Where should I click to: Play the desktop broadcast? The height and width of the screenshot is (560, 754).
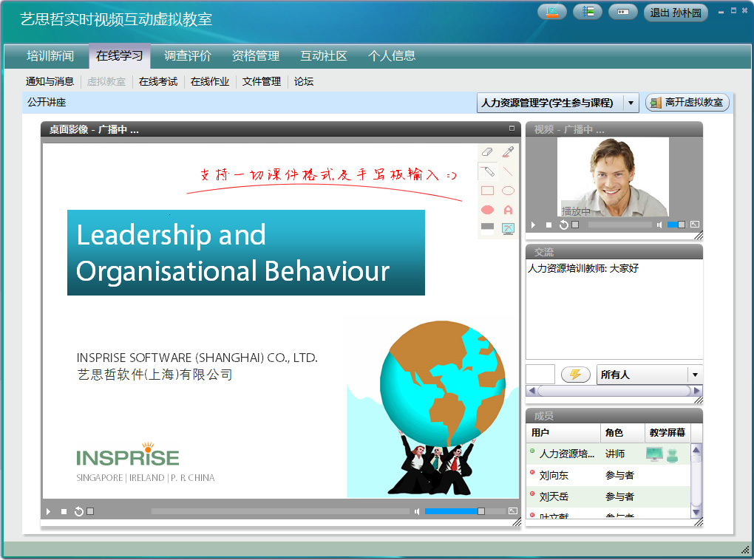click(x=48, y=511)
